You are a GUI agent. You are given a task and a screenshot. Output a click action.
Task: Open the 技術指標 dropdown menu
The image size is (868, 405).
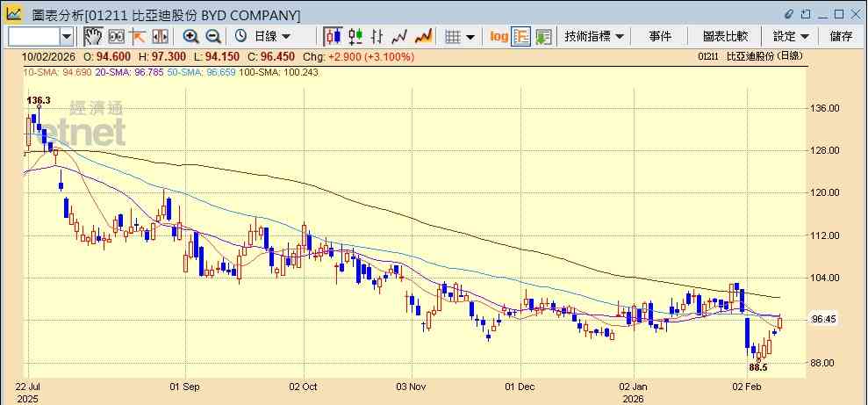(594, 37)
